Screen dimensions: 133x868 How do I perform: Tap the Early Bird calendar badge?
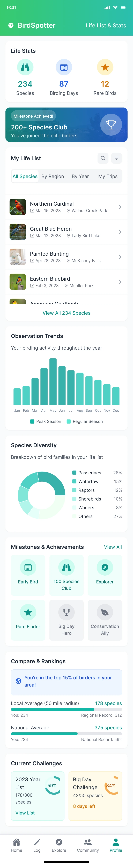pyautogui.click(x=28, y=567)
